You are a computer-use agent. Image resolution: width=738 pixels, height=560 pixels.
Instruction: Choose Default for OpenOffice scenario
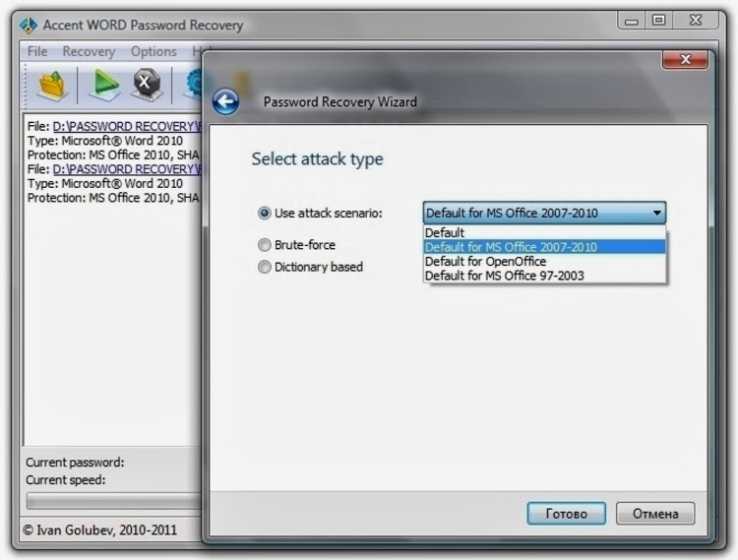click(544, 261)
